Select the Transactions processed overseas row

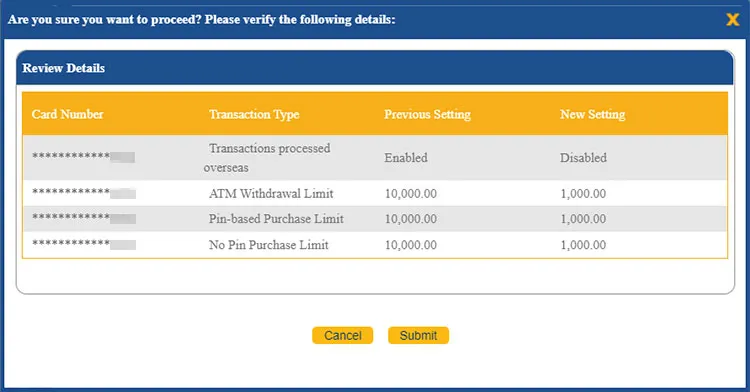[375, 158]
